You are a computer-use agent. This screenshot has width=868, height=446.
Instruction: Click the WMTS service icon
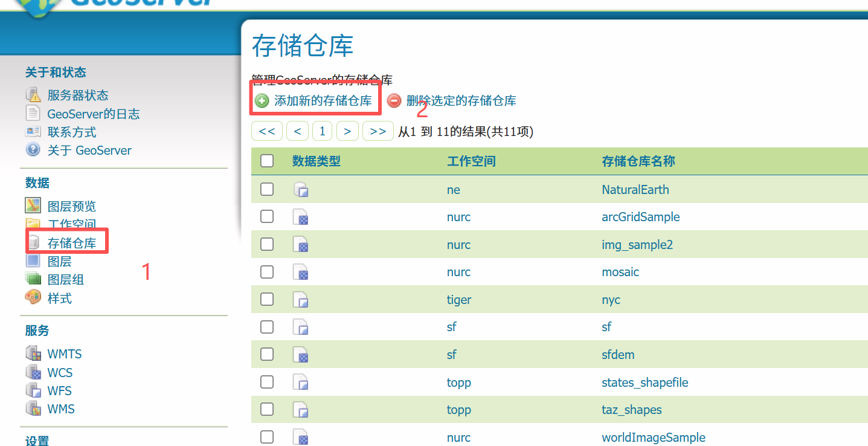click(33, 354)
